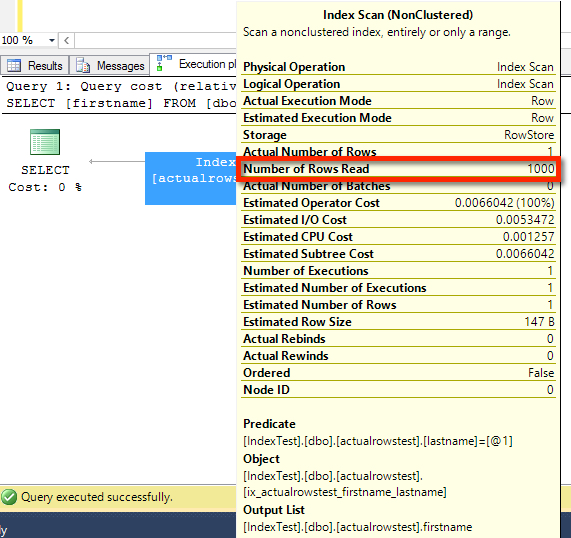571x538 pixels.
Task: Click the 'Index Scan (NonClustered)' tooltip title
Action: (x=398, y=15)
